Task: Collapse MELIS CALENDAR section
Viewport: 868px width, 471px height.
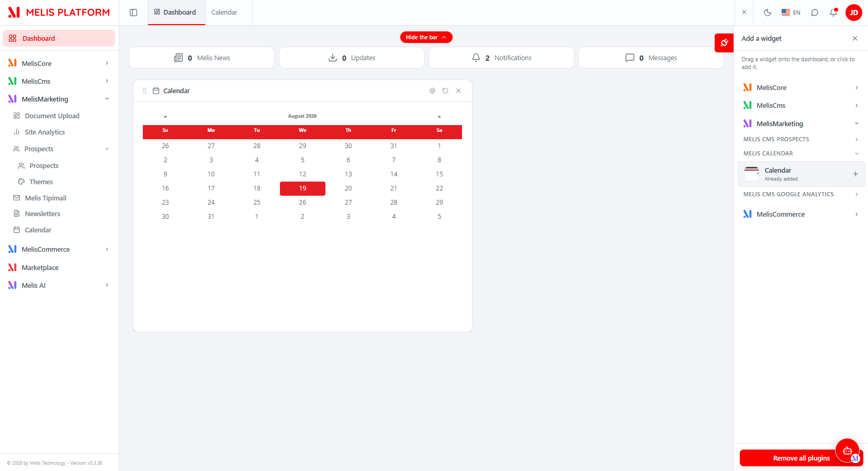Action: pos(801,153)
